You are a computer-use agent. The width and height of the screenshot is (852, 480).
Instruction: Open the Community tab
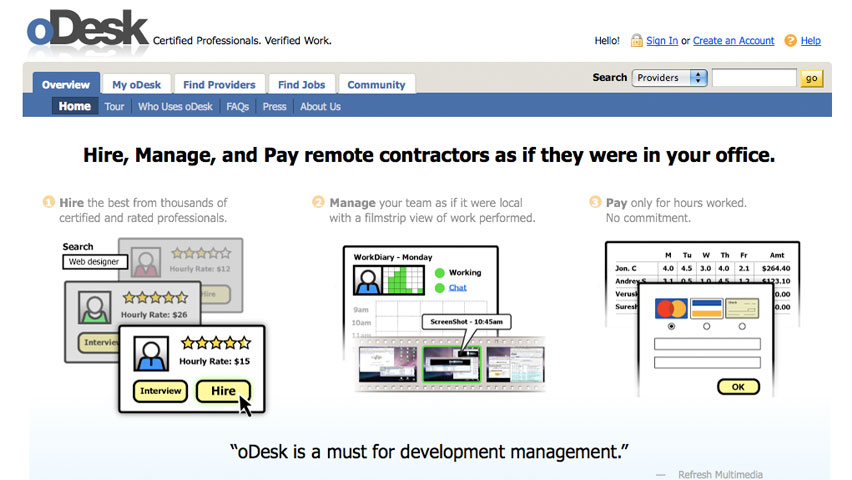tap(377, 84)
